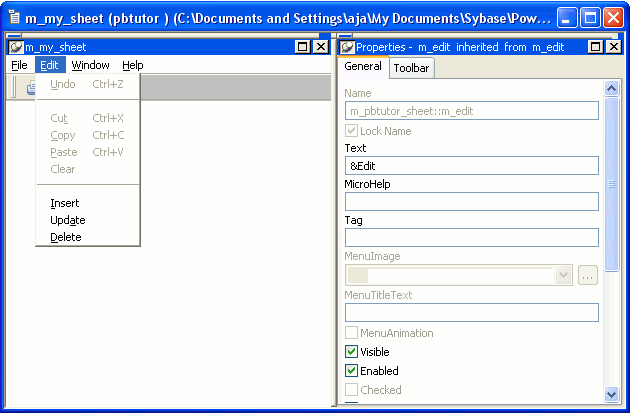Switch to the Toolbar tab
631x414 pixels.
tap(411, 68)
